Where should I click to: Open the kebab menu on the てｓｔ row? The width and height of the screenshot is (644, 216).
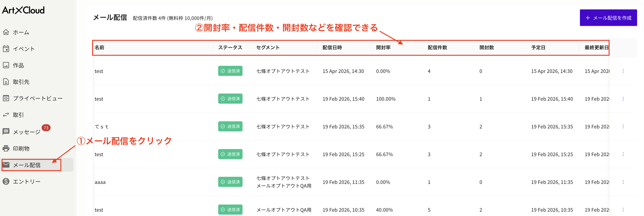click(624, 126)
